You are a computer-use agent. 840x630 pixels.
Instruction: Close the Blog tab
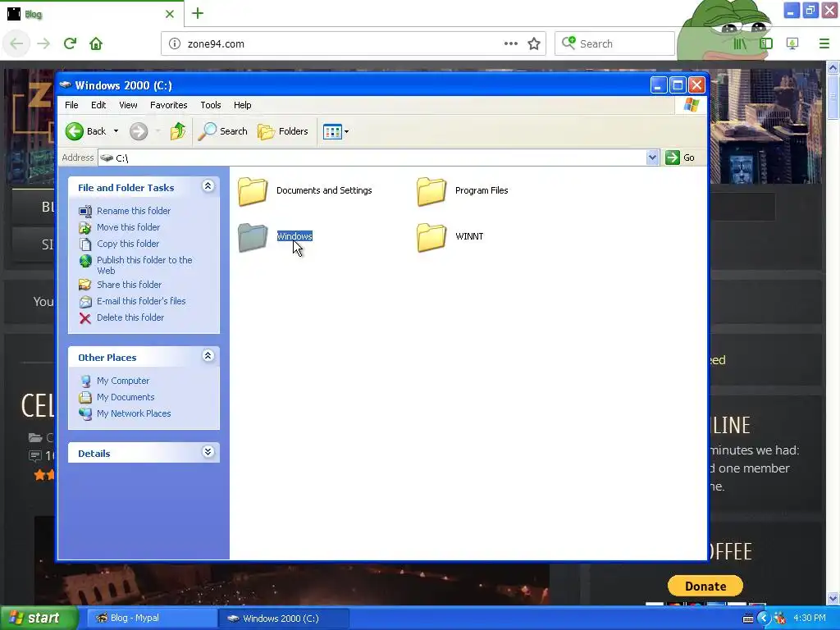(x=170, y=14)
